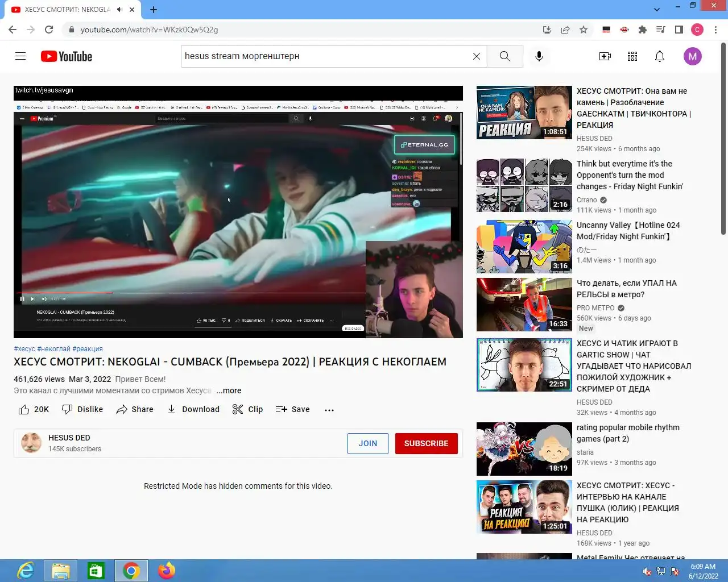Go forward in the browser
The width and height of the screenshot is (728, 582).
point(31,30)
